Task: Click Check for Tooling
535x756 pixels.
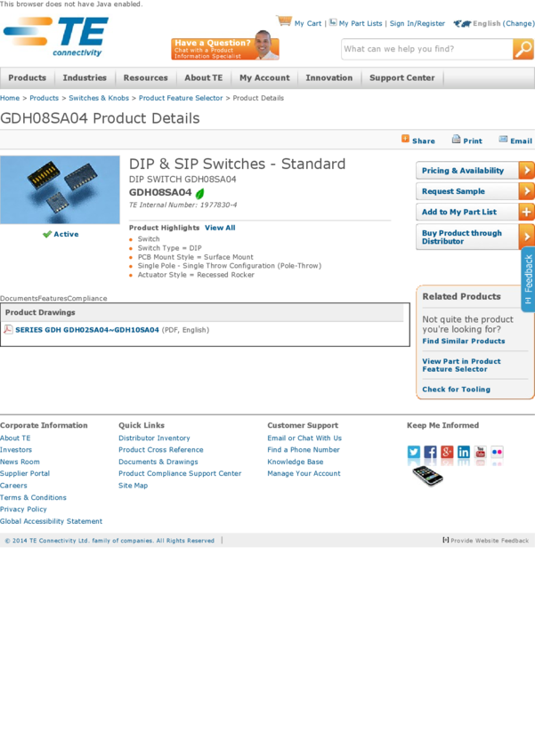Action: coord(457,389)
